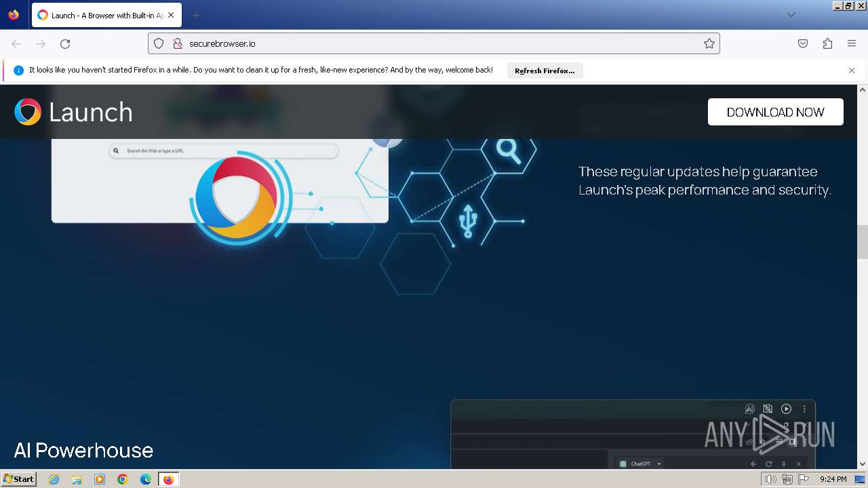Go forward to the next page
868x488 pixels.
point(41,43)
